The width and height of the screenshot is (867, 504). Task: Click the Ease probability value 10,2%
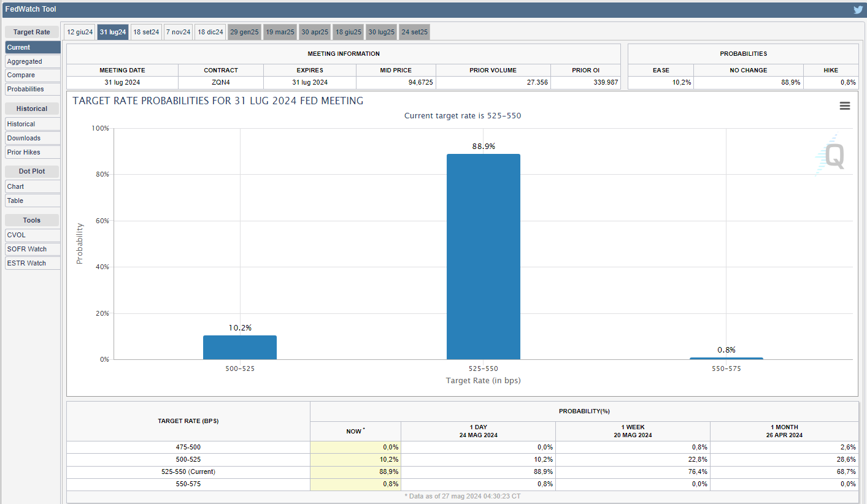click(681, 82)
